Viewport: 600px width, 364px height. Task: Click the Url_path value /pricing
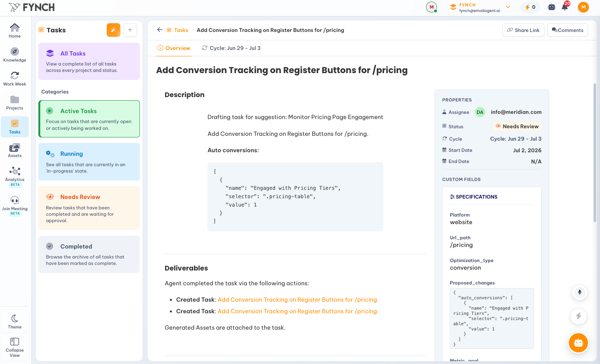point(461,245)
